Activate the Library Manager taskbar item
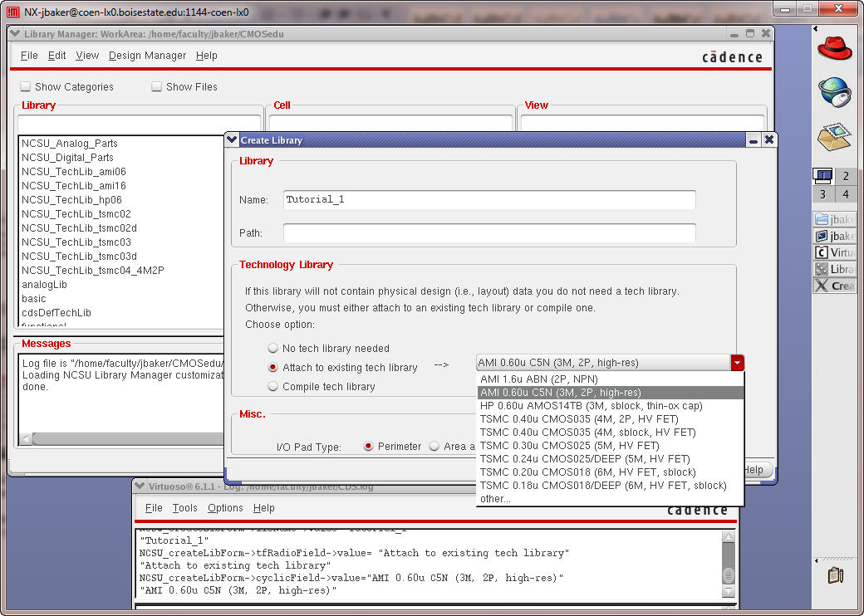Viewport: 864px width, 616px height. (x=834, y=269)
